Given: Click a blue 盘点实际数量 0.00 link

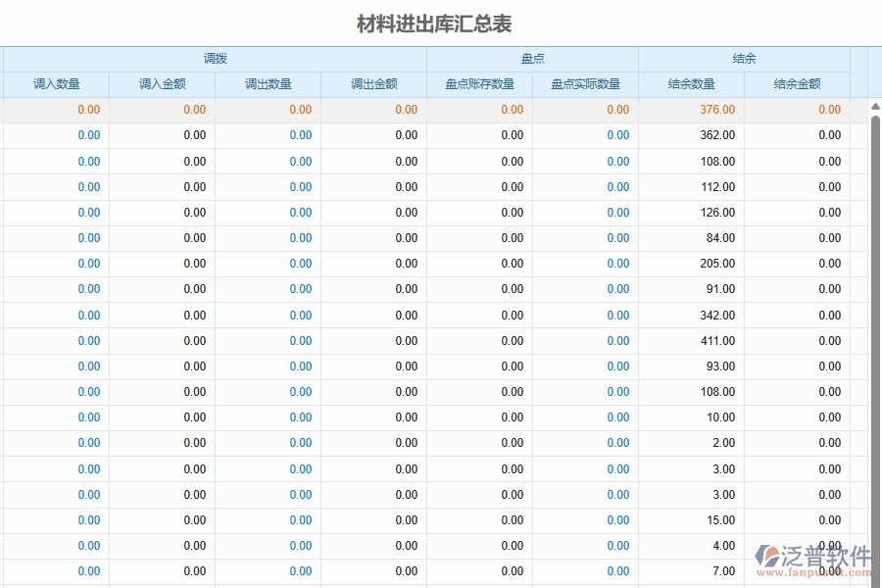Looking at the screenshot, I should pos(618,135).
